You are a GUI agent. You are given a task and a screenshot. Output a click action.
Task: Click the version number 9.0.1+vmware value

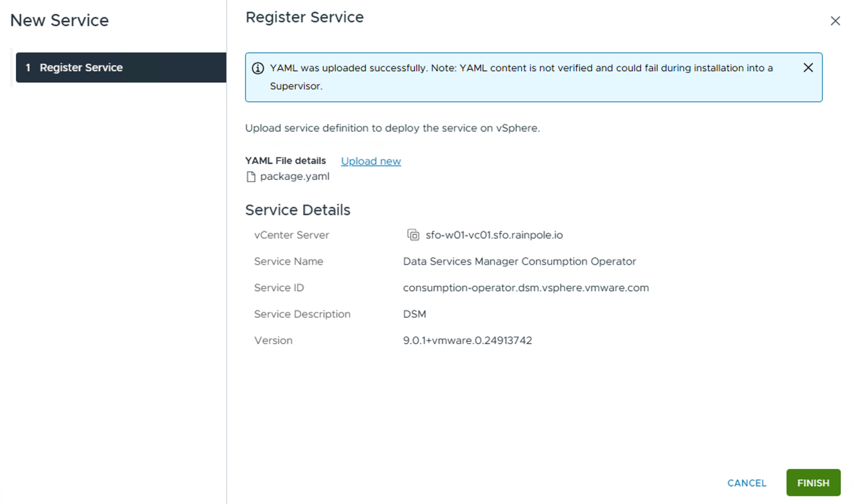[467, 340]
